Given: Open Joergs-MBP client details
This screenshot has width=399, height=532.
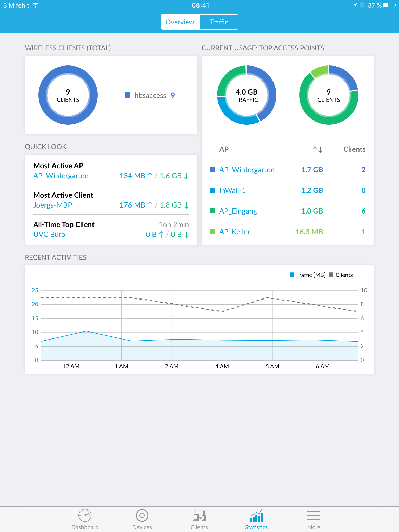Looking at the screenshot, I should click(53, 205).
